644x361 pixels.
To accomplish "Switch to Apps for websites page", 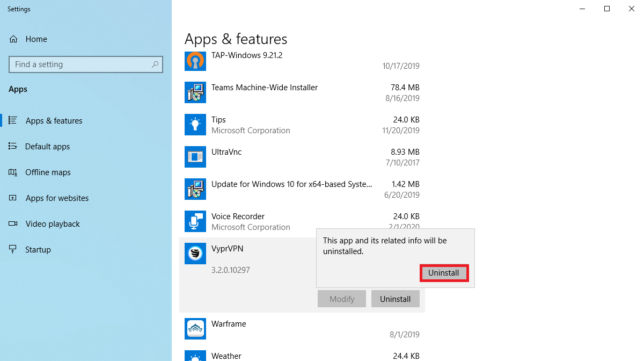I will point(57,198).
